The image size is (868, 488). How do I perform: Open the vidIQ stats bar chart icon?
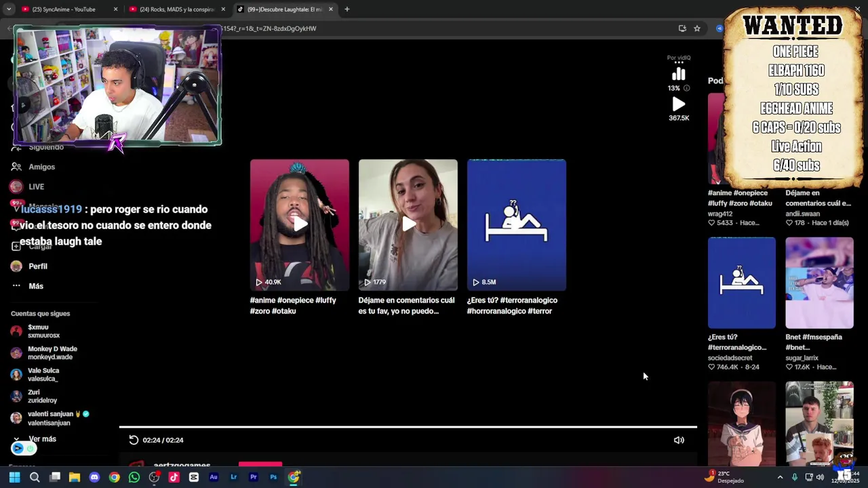coord(679,75)
